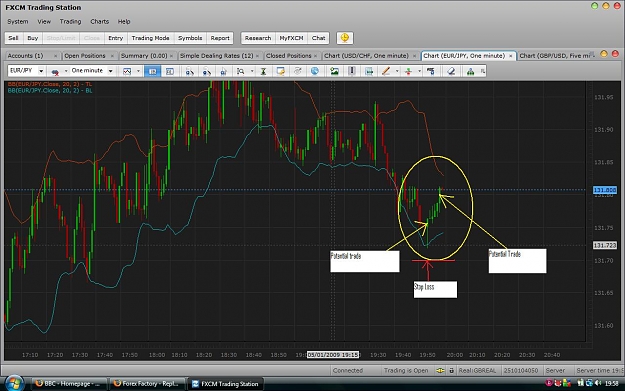Viewport: 625px width, 391px height.
Task: Click the padlock icon in the status bar
Action: tap(452, 370)
